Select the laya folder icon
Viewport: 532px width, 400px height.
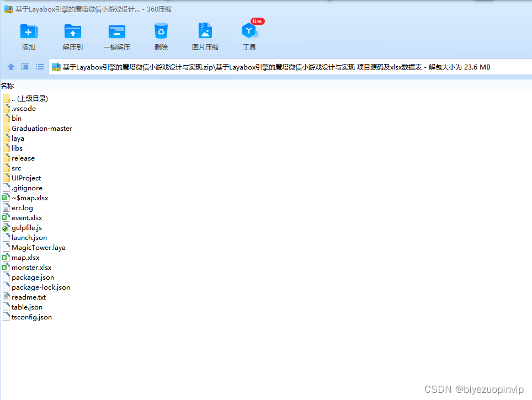click(x=6, y=138)
